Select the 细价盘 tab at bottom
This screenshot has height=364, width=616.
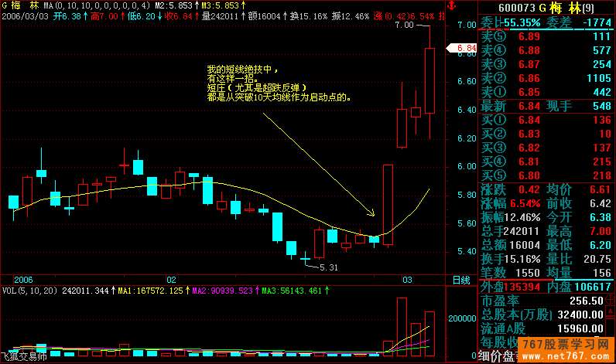(x=497, y=357)
